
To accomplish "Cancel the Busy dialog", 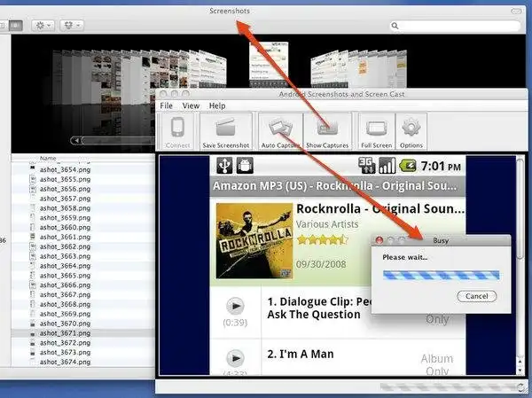I will pyautogui.click(x=477, y=296).
